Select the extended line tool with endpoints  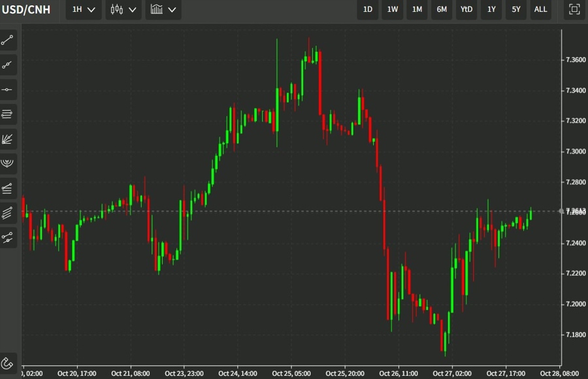(x=8, y=237)
